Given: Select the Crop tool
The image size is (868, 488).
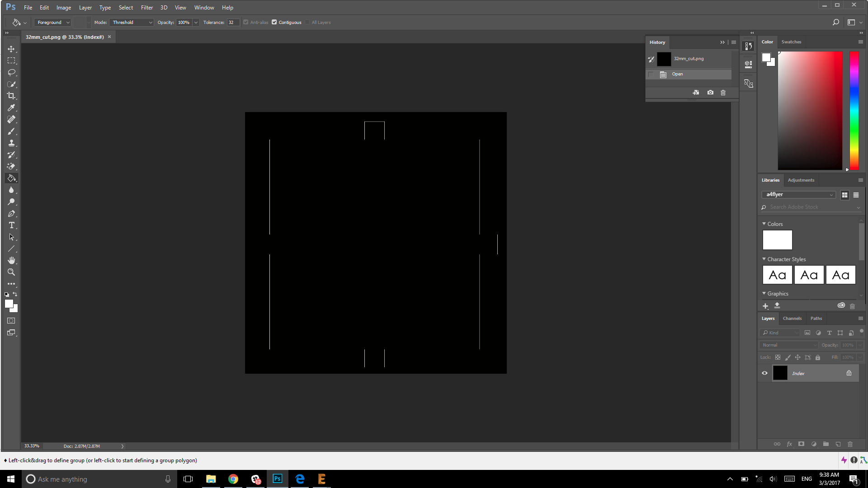Looking at the screenshot, I should coord(11,96).
